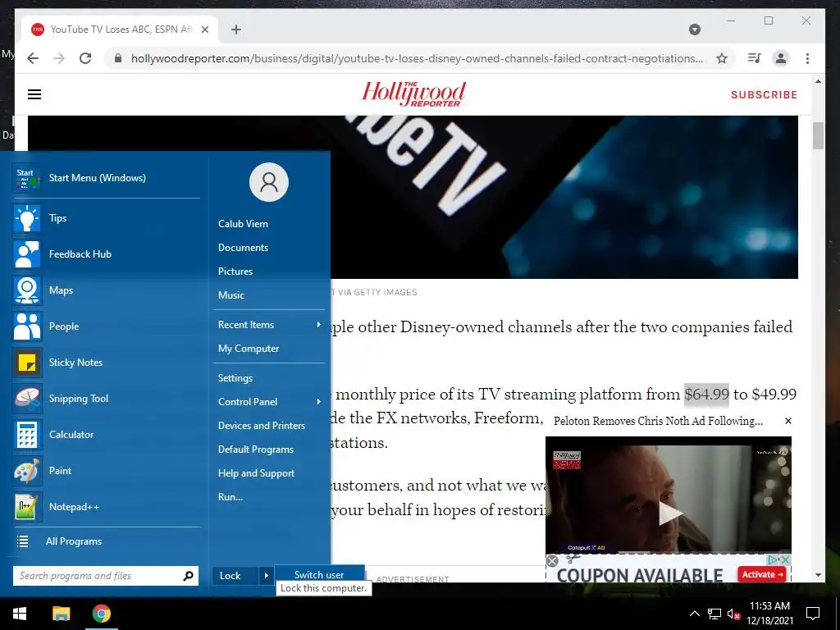The image size is (840, 630).
Task: Click the Chrome address bar URL
Action: [x=417, y=58]
